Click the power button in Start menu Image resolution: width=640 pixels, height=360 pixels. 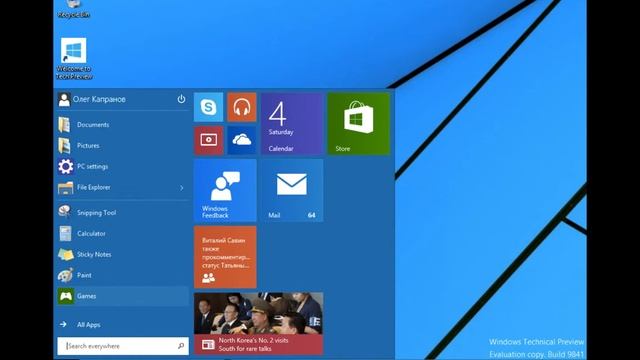coord(181,99)
